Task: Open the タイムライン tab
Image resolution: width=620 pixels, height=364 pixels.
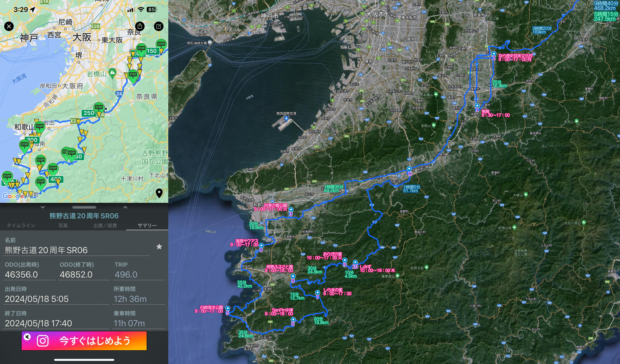Action: pos(21,225)
